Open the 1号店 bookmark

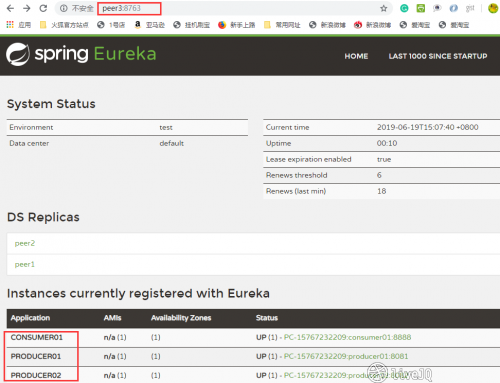[x=111, y=25]
